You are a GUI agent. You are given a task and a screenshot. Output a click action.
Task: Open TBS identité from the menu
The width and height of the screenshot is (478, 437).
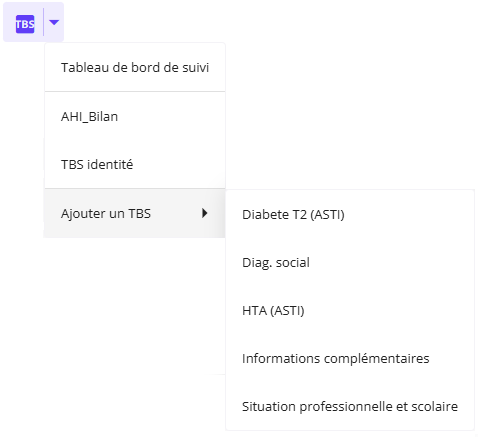[x=135, y=164]
